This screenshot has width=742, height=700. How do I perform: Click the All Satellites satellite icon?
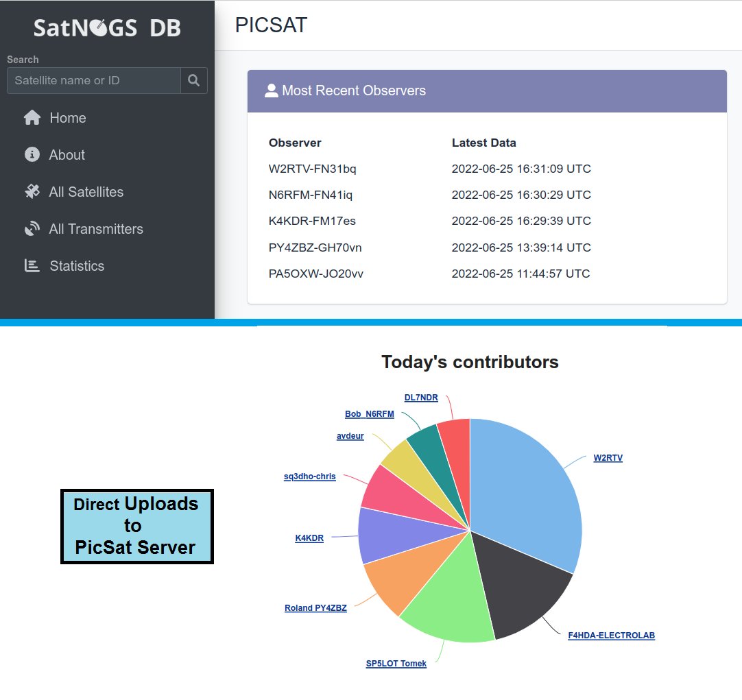tap(32, 191)
